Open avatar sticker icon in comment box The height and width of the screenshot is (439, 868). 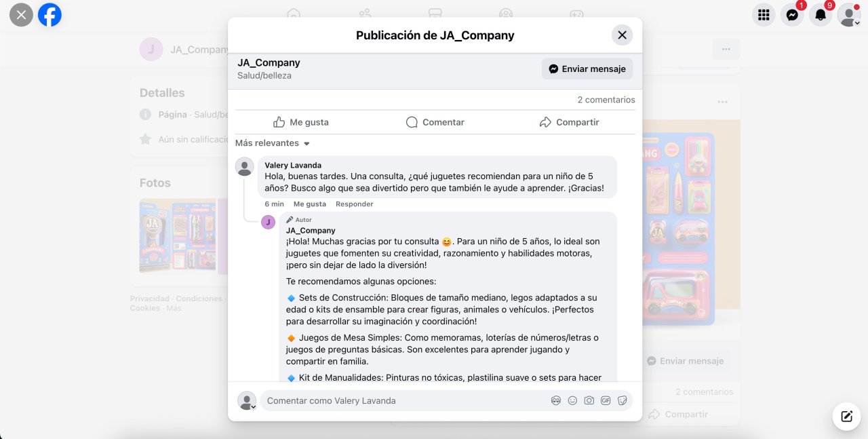(556, 401)
